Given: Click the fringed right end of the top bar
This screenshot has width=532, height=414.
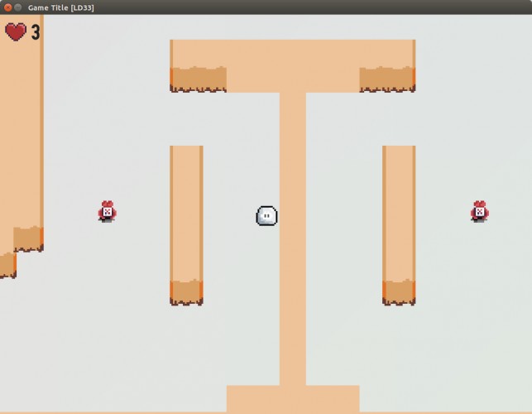Looking at the screenshot, I should [x=387, y=79].
